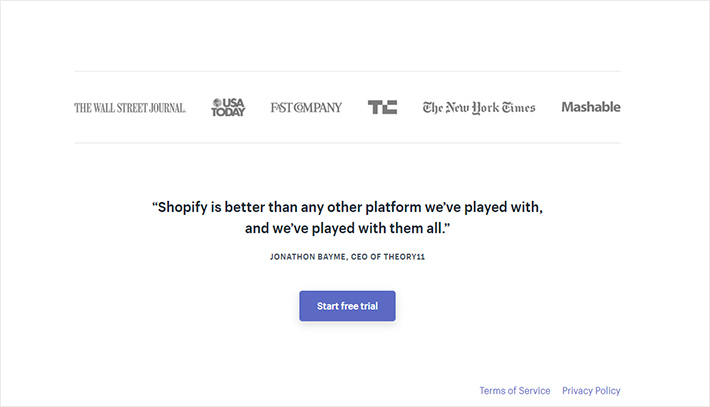This screenshot has width=710, height=407.
Task: Click The Wall Street Journal logo
Action: (x=130, y=108)
